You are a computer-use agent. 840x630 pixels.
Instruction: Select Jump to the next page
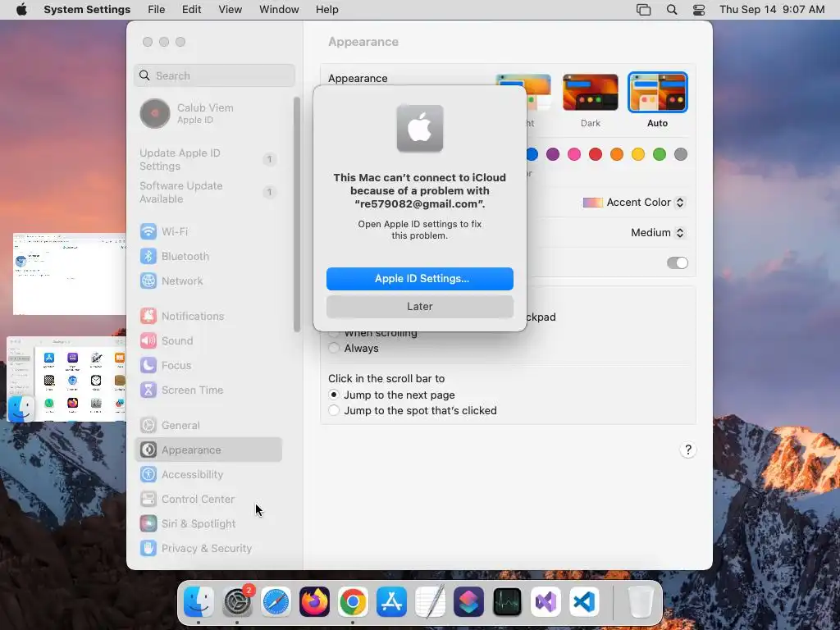(x=334, y=395)
